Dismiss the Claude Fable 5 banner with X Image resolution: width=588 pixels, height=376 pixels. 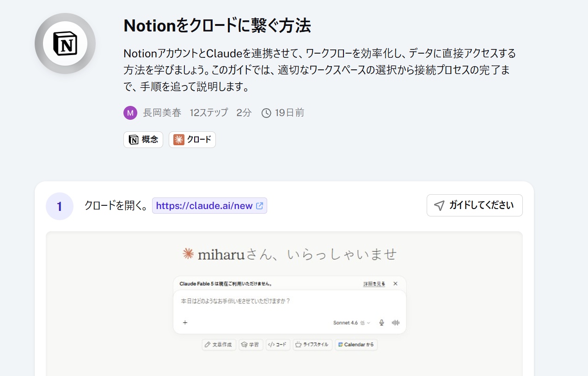(395, 284)
